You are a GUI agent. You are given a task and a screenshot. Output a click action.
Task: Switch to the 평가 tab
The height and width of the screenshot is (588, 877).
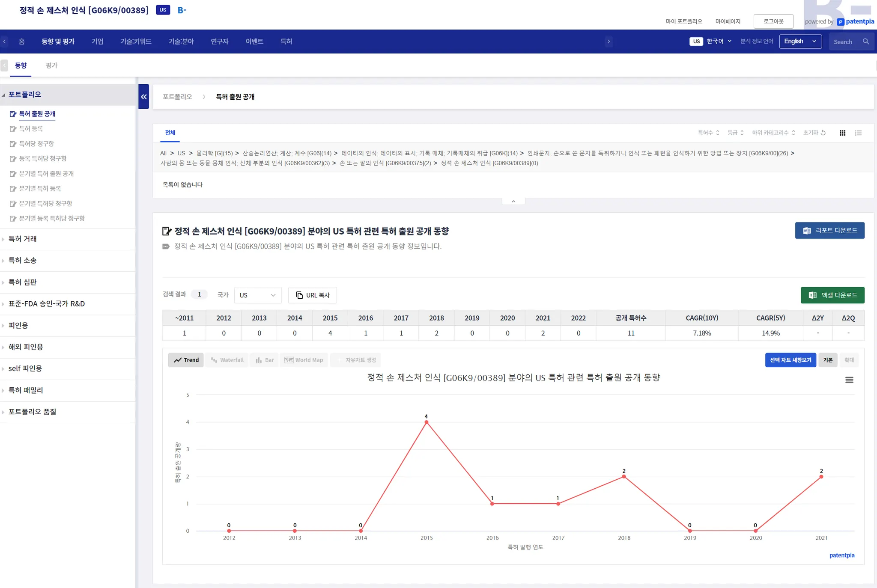click(x=51, y=65)
